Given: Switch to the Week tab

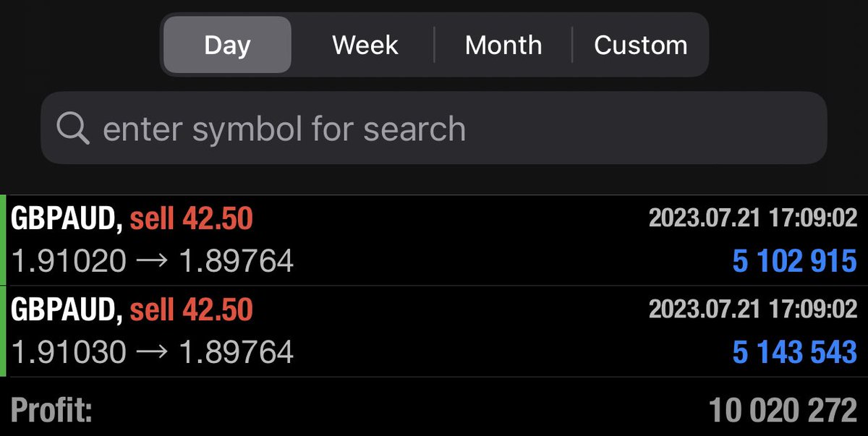Looking at the screenshot, I should pyautogui.click(x=365, y=45).
